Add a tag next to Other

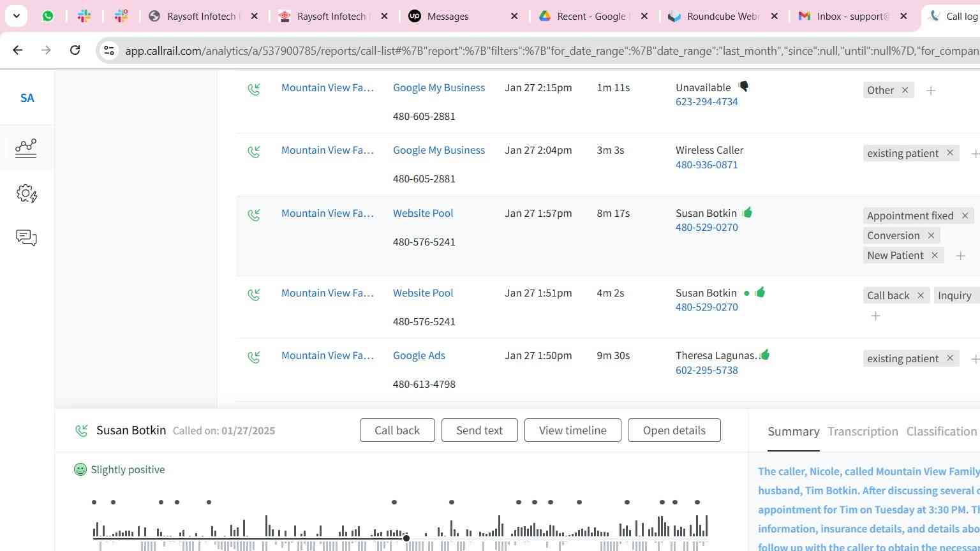pos(931,91)
